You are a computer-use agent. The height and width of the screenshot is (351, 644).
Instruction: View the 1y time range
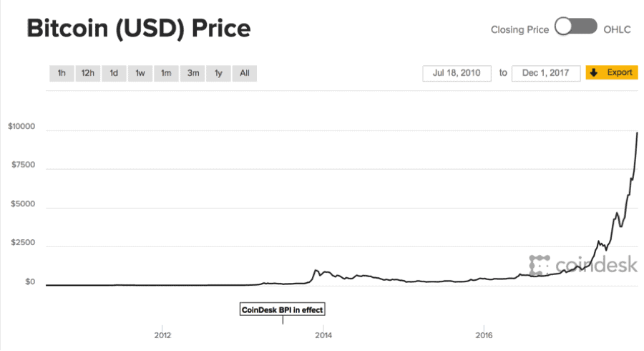218,73
